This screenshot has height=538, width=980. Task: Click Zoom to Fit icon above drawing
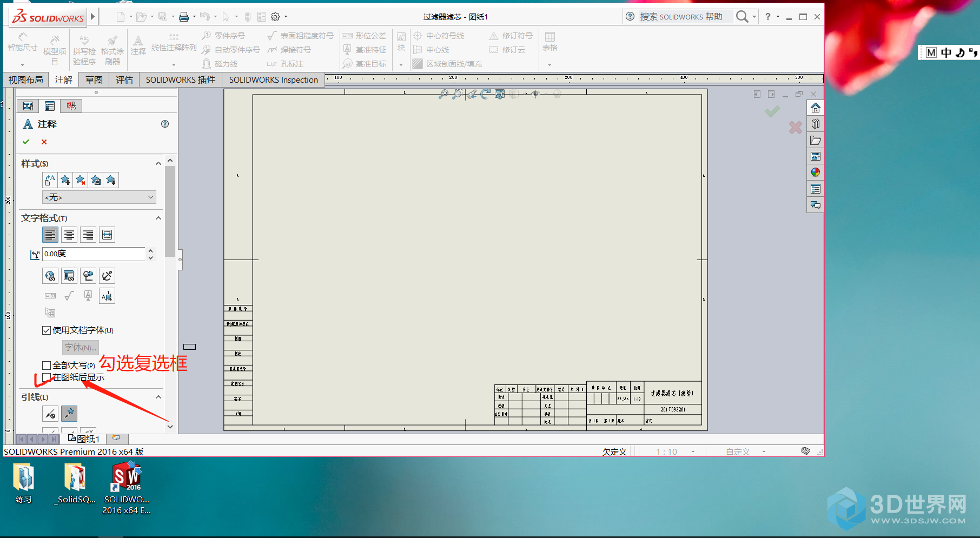[443, 94]
